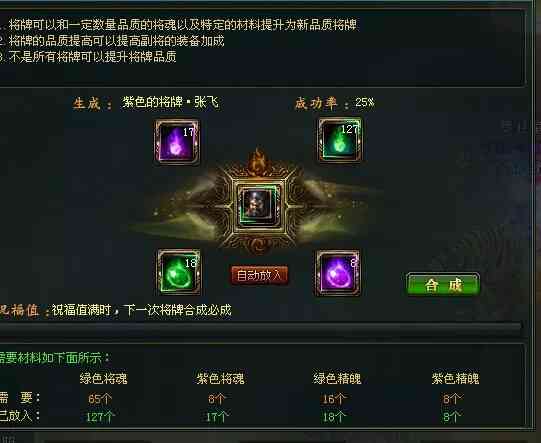This screenshot has width=541, height=443.
Task: Click the flame ornament above center slot
Action: pyautogui.click(x=258, y=161)
